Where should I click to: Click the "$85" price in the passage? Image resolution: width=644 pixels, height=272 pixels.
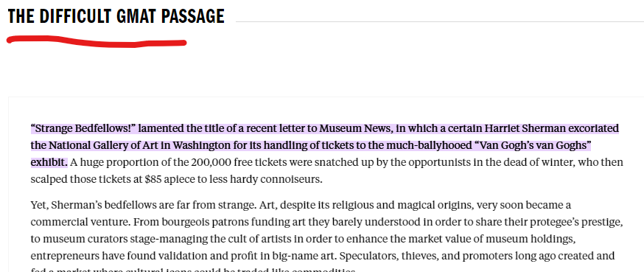click(x=153, y=180)
